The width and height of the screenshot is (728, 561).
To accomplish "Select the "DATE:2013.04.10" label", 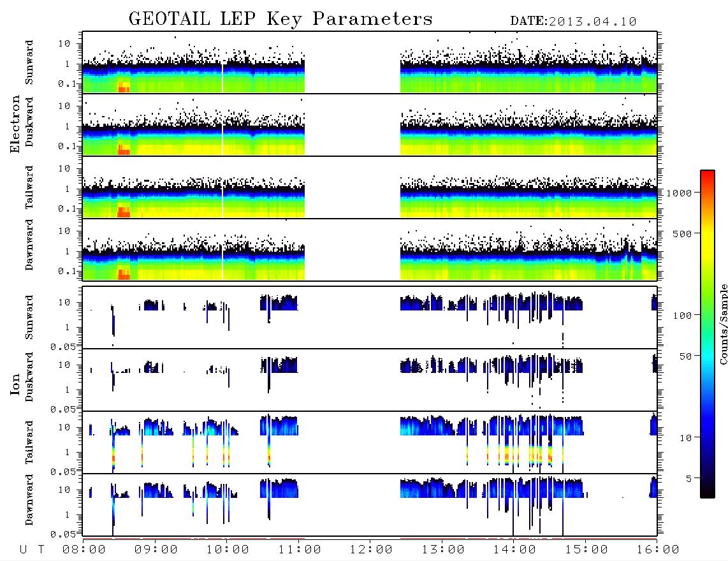I will 573,22.
